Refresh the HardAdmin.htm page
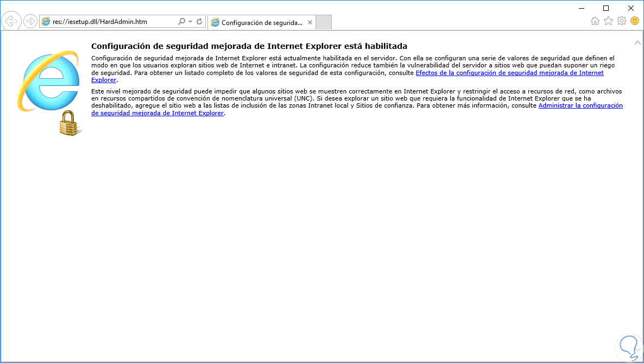 pyautogui.click(x=198, y=22)
